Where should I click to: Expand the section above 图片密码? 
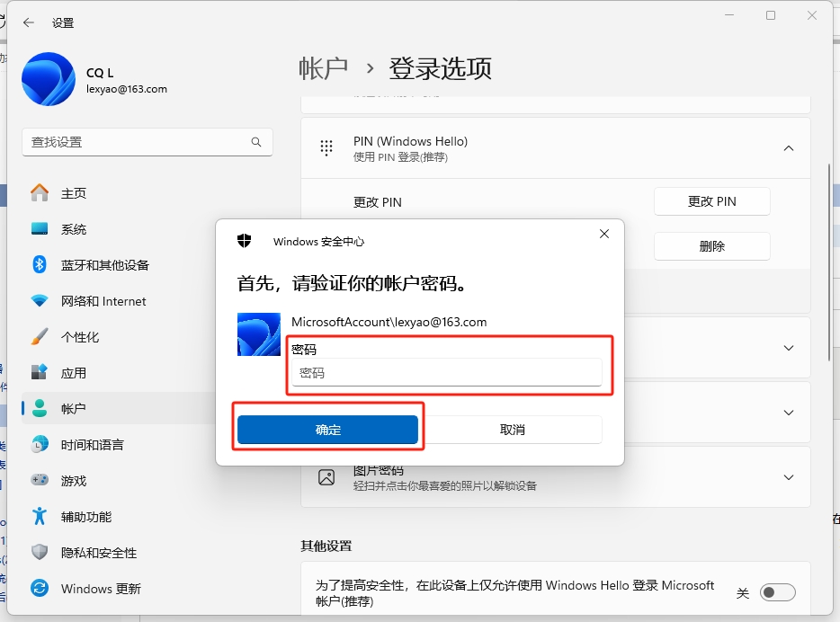pos(789,413)
